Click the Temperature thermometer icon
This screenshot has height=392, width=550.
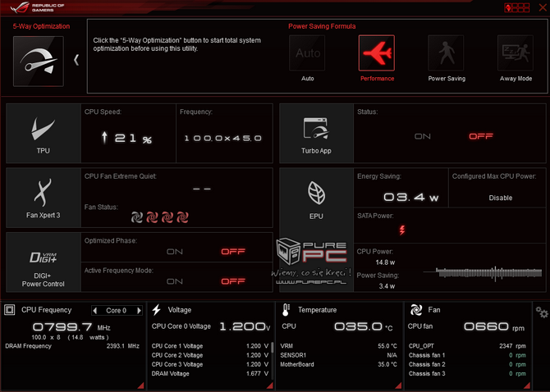(286, 310)
